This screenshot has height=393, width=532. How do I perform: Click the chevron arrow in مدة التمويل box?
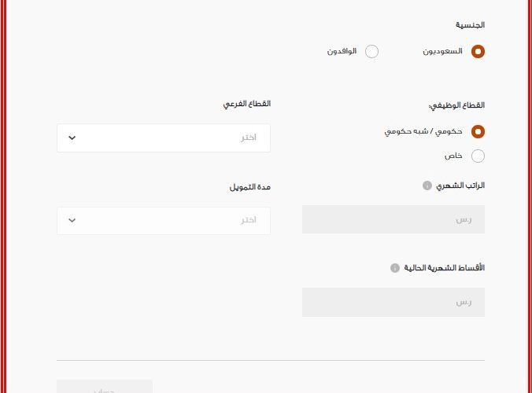pos(72,221)
